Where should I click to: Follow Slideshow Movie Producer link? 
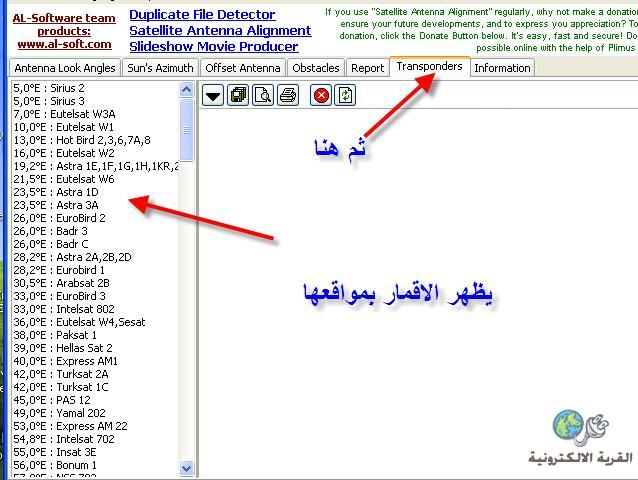(214, 46)
